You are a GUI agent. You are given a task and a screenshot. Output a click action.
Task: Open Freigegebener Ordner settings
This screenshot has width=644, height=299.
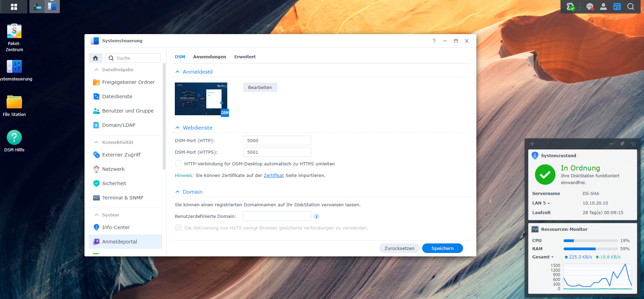pyautogui.click(x=125, y=82)
